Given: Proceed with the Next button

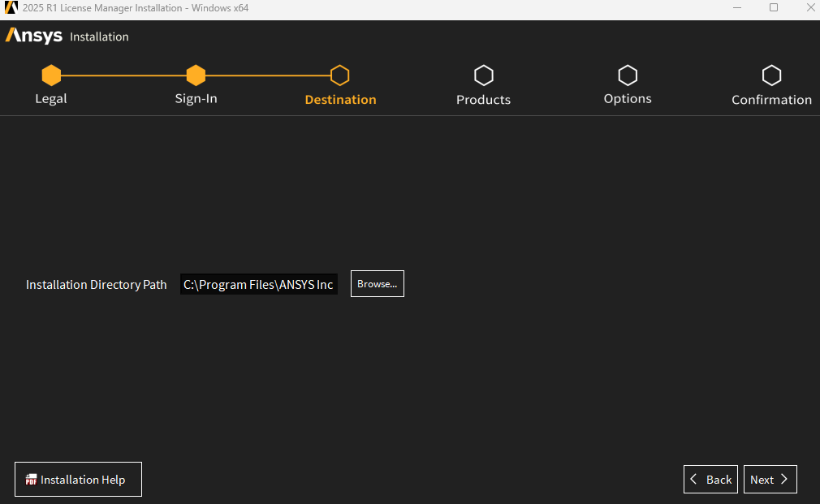Looking at the screenshot, I should [x=770, y=479].
